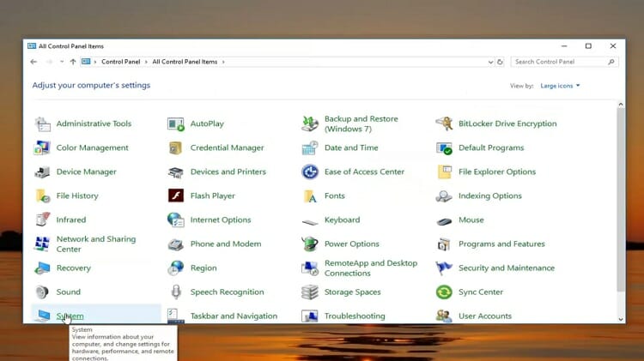Click the Security and Maintenance flag icon
This screenshot has height=361, width=644.
pyautogui.click(x=444, y=268)
